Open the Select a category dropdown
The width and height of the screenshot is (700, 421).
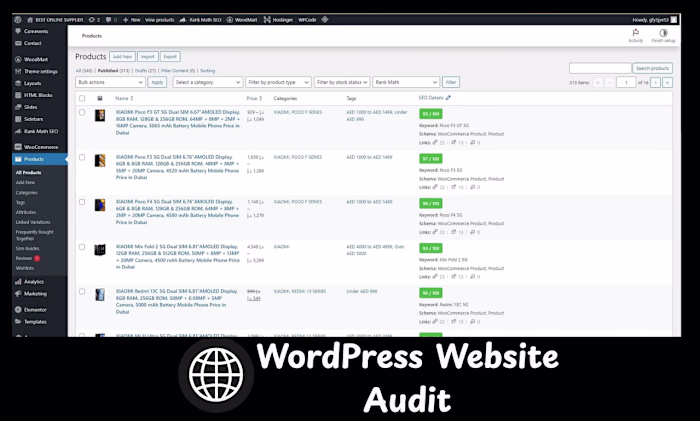coord(208,82)
